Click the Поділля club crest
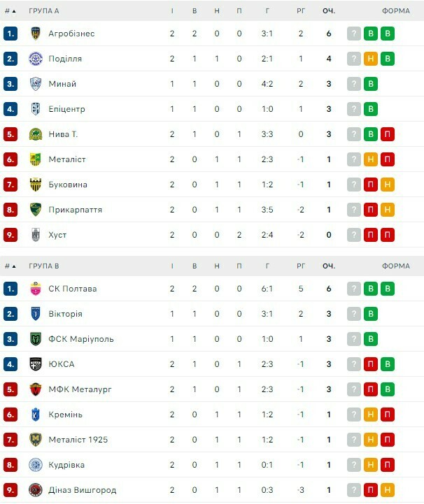The image size is (424, 504). coord(36,59)
